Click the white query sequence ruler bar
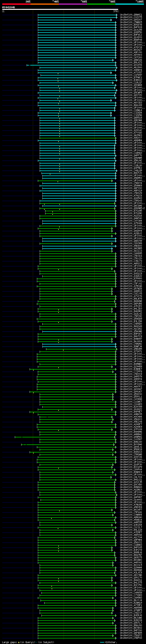Screen dimensions: 146x644 (60, 9)
